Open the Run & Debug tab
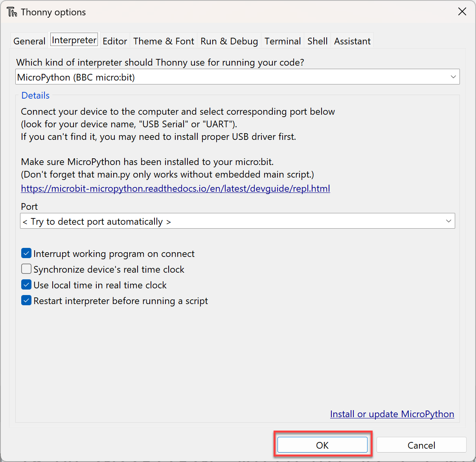The height and width of the screenshot is (462, 476). 229,41
